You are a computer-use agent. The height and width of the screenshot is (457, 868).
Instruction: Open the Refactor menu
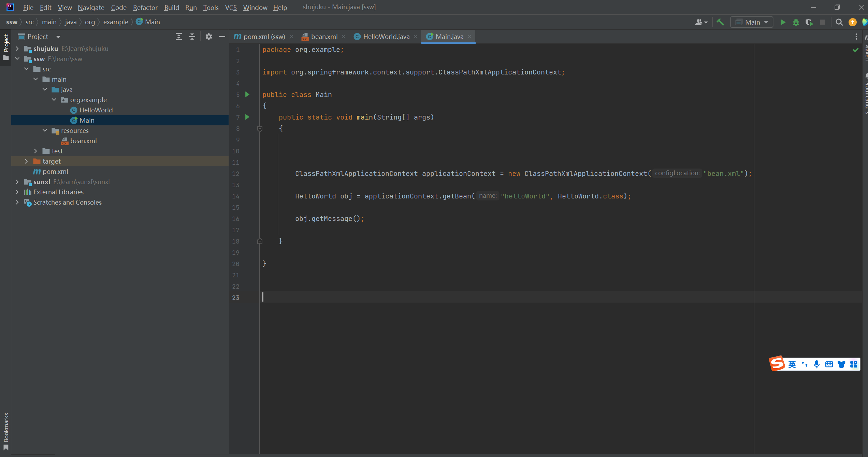(145, 8)
